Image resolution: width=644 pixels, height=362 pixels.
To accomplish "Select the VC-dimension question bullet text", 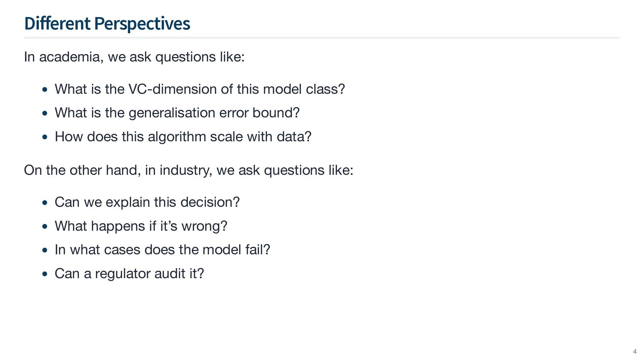I will click(x=200, y=89).
